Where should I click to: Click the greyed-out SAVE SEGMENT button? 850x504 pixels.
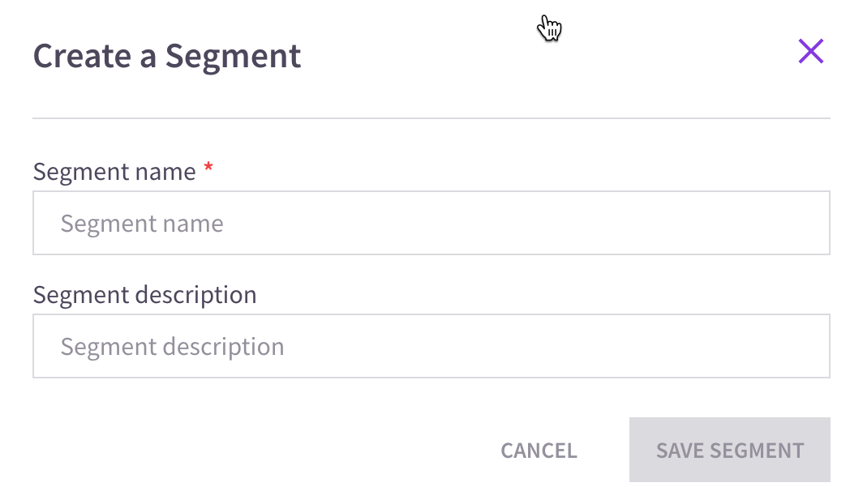click(x=730, y=450)
